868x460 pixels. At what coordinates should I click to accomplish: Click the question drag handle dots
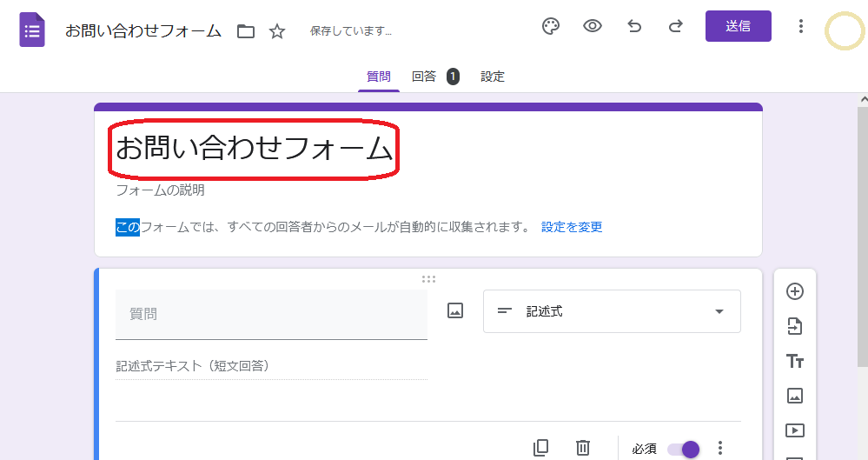(428, 279)
